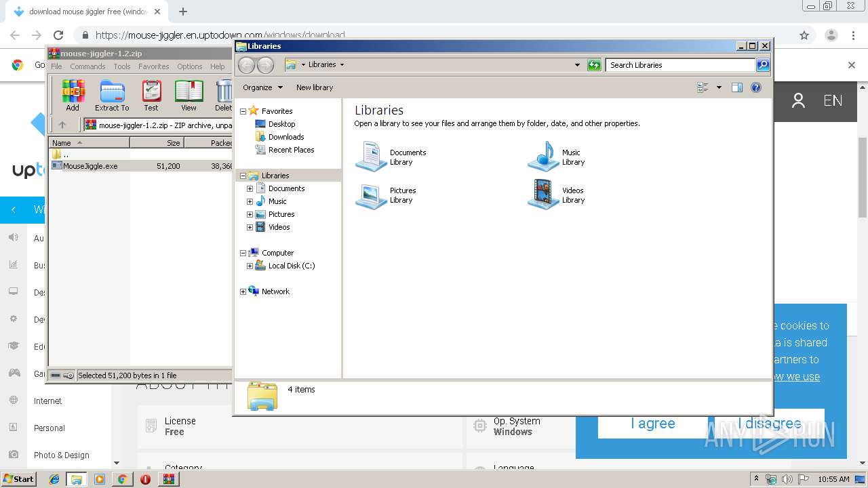The height and width of the screenshot is (488, 868).
Task: Click the Delete trash icon in WinRAR
Action: 224,95
